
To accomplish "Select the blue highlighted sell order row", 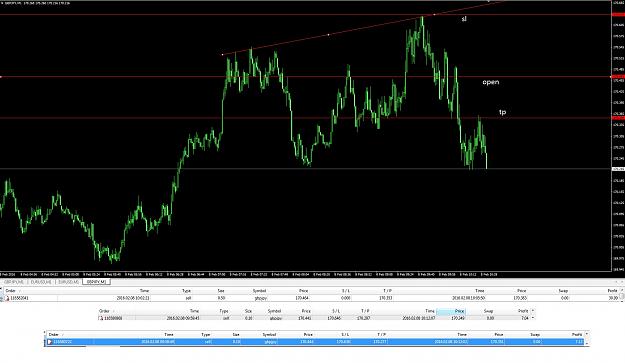I will tap(316, 342).
